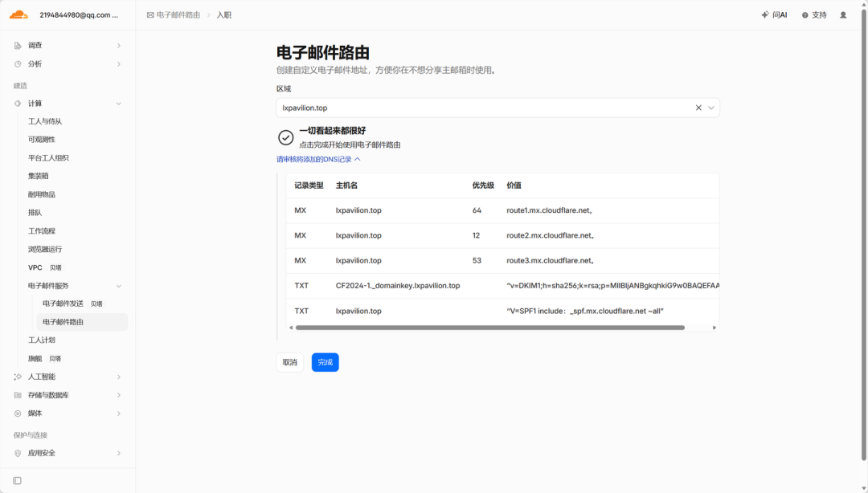This screenshot has width=868, height=493.
Task: Open the 分析 clock icon
Action: point(18,64)
